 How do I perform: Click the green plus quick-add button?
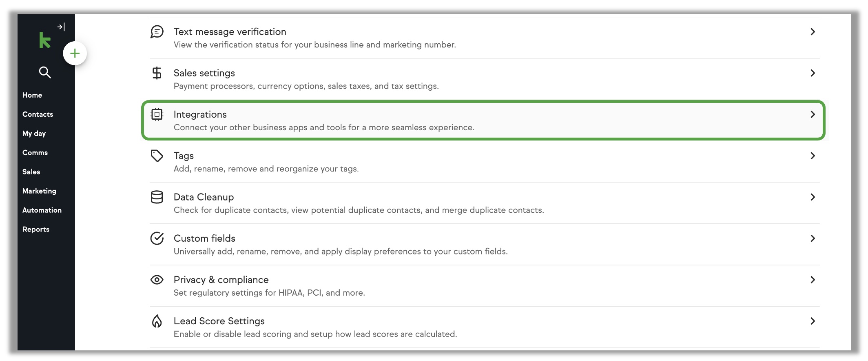tap(75, 53)
